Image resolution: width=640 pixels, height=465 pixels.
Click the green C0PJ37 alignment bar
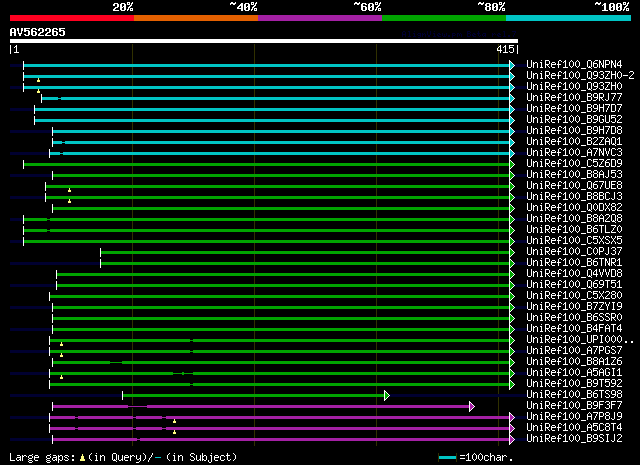(x=305, y=253)
